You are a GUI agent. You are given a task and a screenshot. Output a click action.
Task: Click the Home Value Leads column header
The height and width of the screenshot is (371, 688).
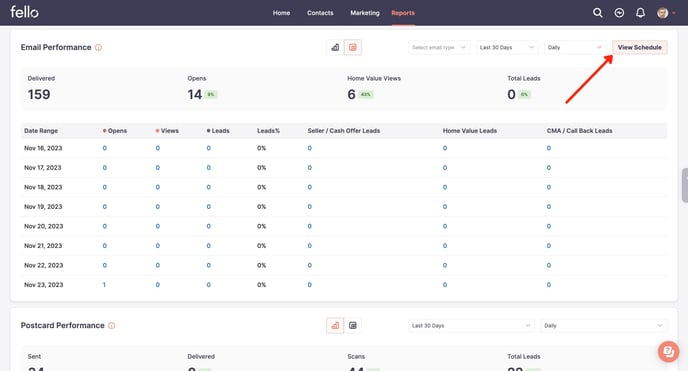(469, 131)
